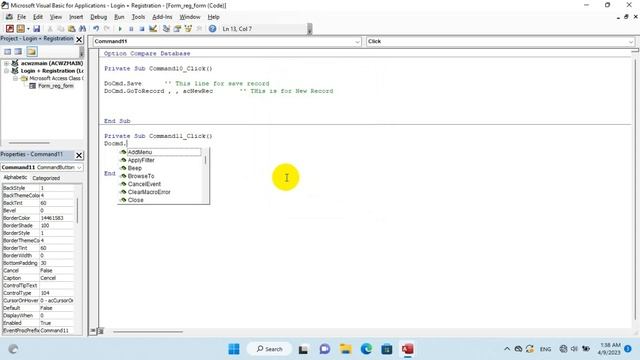Screen dimensions: 640x360
Task: Click the Procedure View button at code window bottom
Action: [93, 331]
